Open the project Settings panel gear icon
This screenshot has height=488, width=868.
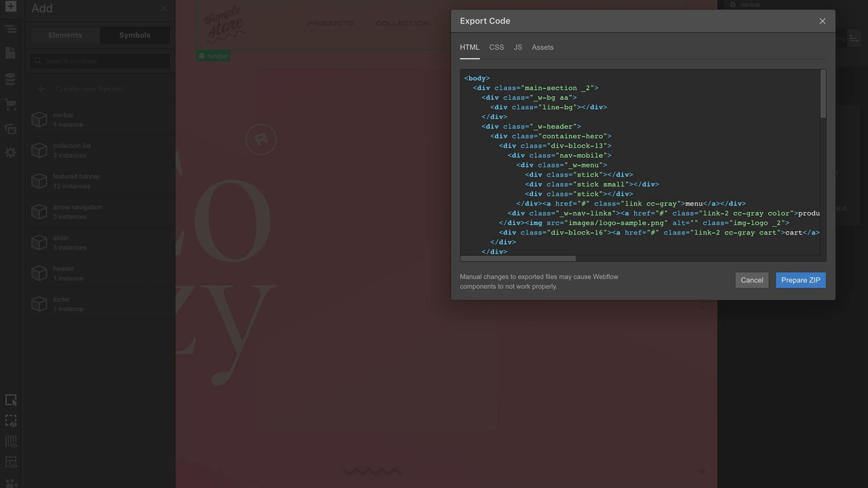click(x=10, y=152)
